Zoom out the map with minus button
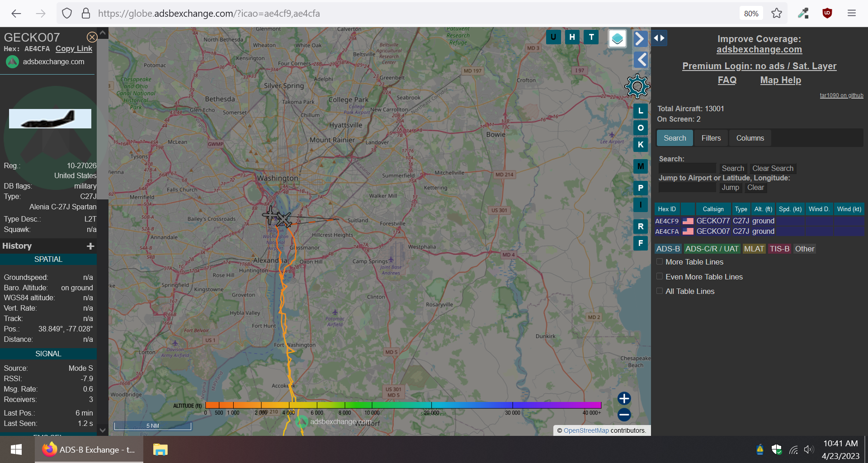 coord(624,414)
